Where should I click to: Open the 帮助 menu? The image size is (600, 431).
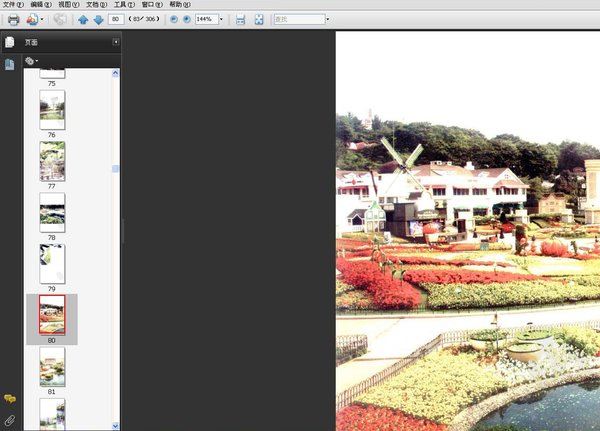coord(180,5)
